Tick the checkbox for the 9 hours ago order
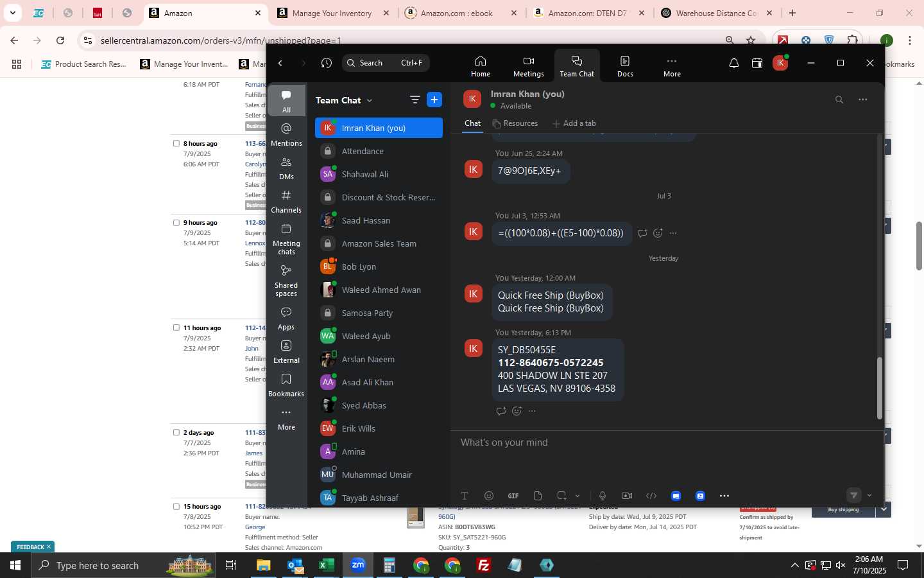The width and height of the screenshot is (924, 578). click(176, 223)
